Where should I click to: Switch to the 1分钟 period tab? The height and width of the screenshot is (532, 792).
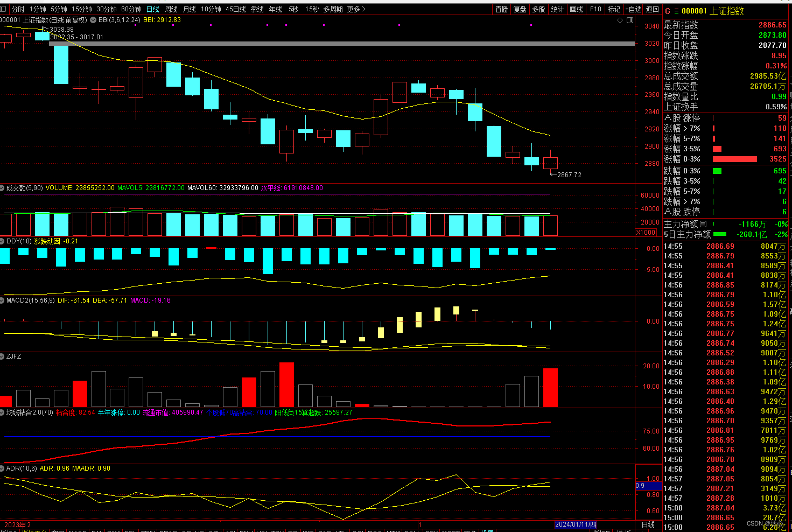pos(38,9)
